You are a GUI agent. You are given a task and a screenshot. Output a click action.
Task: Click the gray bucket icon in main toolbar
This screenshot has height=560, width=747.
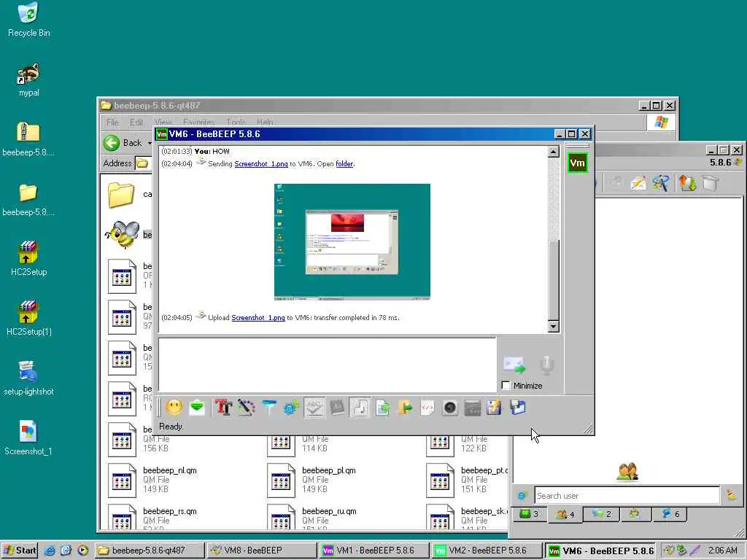(710, 183)
